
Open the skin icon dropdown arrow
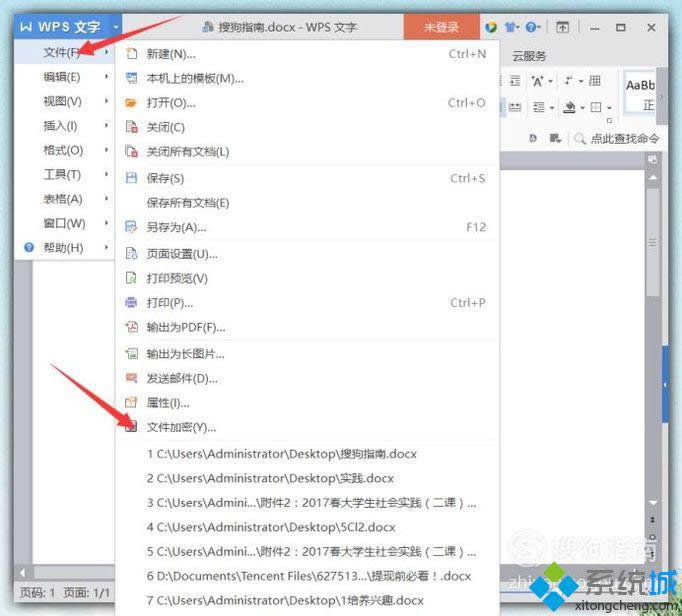518,28
